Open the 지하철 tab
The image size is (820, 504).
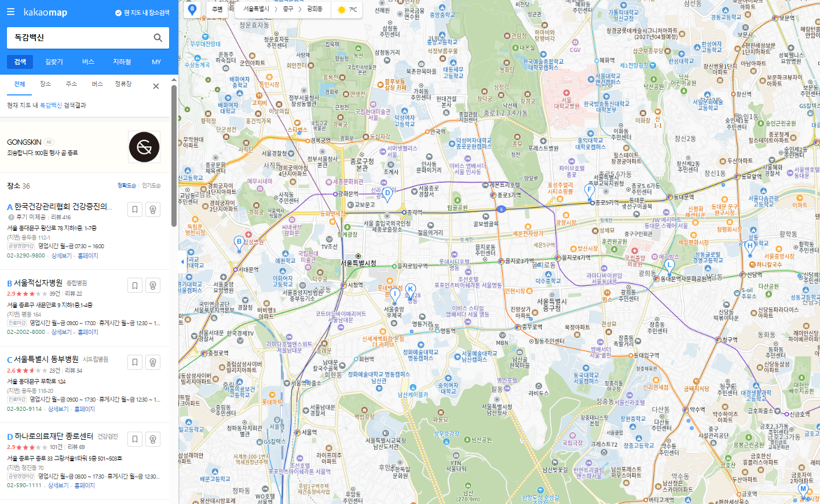(x=122, y=62)
